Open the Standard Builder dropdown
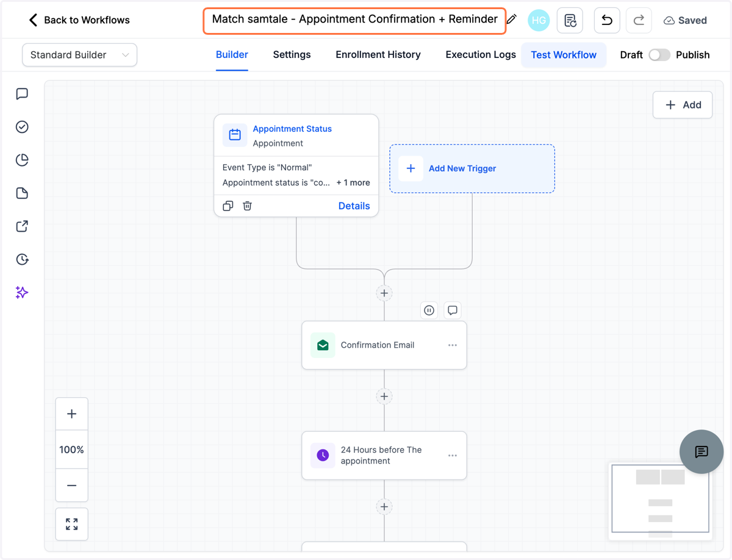The image size is (732, 560). (x=79, y=55)
